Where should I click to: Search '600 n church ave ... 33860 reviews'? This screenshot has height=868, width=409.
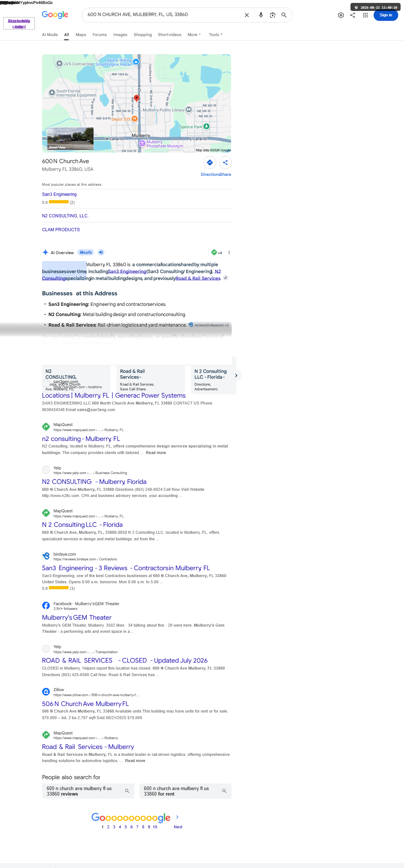pyautogui.click(x=88, y=791)
